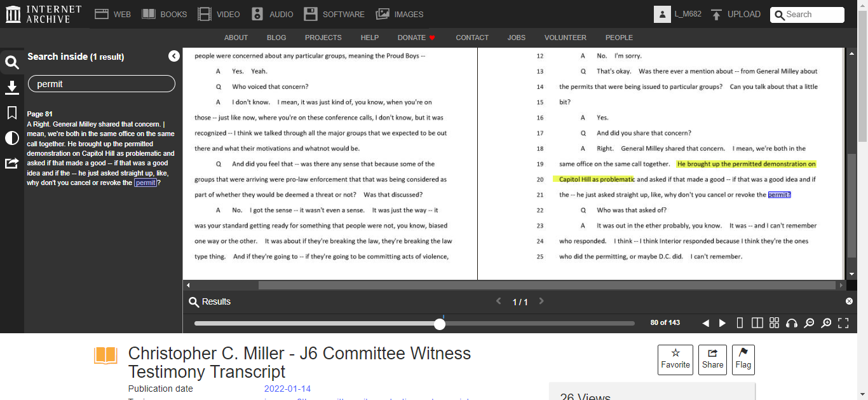Click the reader's vertical scrollbar down arrow
This screenshot has width=868, height=400.
point(852,275)
